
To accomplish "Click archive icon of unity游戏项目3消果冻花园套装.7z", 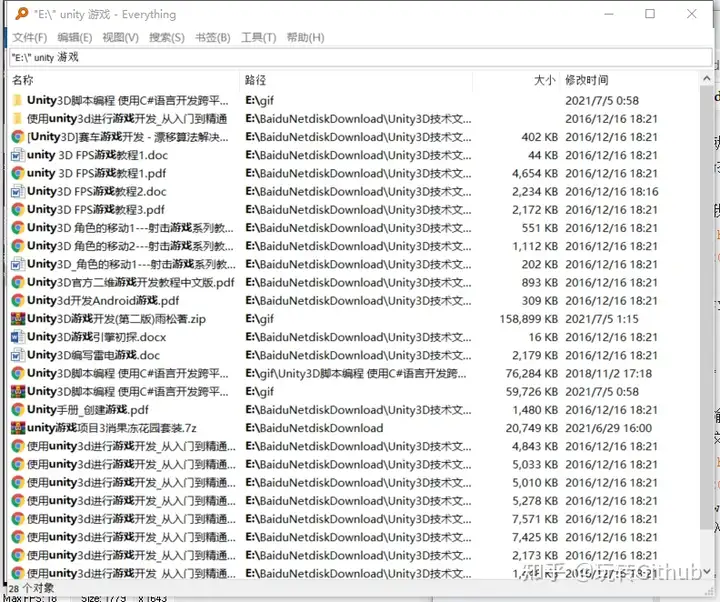I will [17, 428].
